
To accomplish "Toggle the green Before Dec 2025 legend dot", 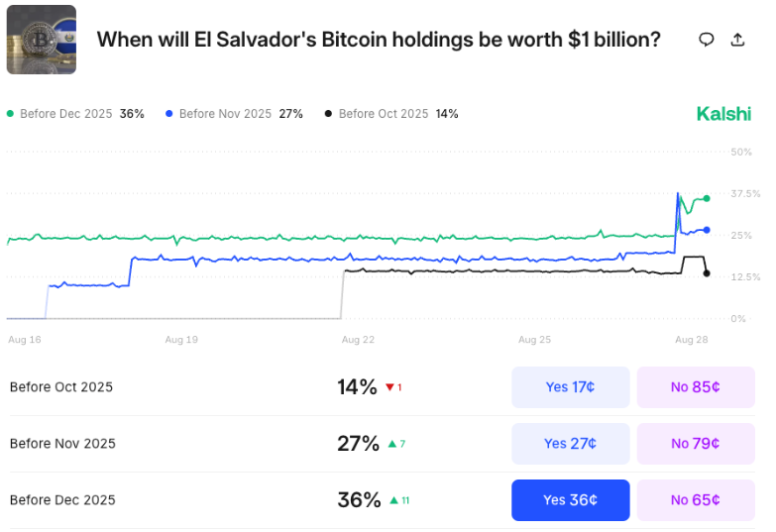I will coord(11,114).
